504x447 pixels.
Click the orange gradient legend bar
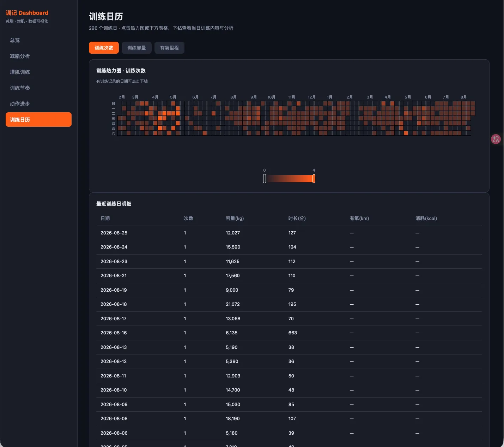point(289,179)
